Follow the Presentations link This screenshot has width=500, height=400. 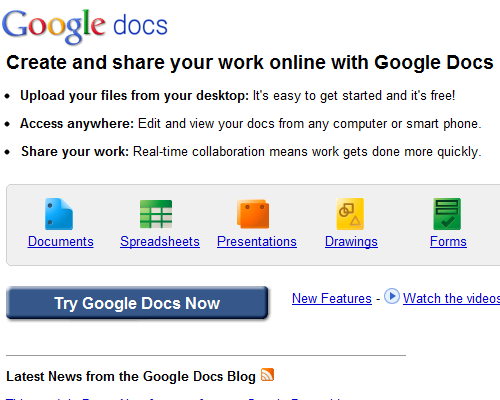(257, 241)
